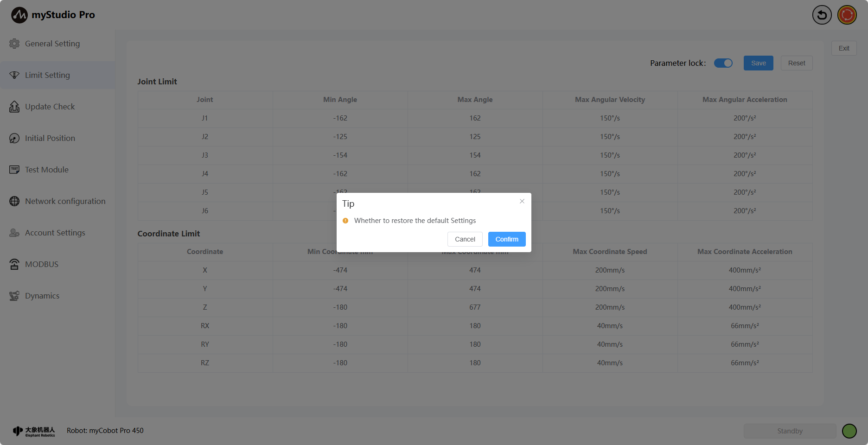The width and height of the screenshot is (868, 445).
Task: Click the Network configuration globe icon
Action: 14,201
